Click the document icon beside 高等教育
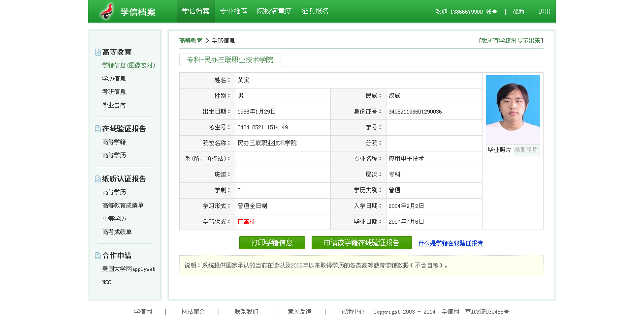 [98, 52]
